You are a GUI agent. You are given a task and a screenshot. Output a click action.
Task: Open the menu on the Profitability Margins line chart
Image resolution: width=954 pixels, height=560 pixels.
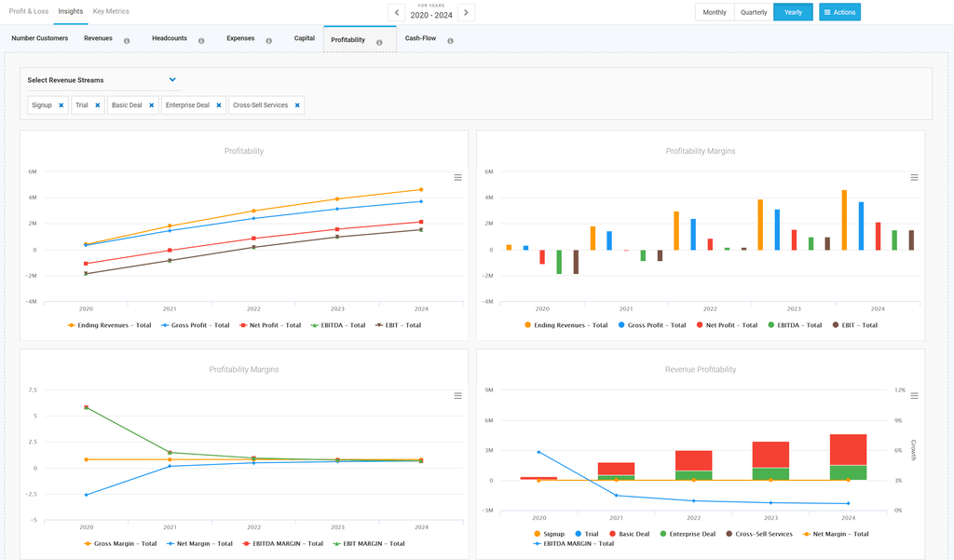coord(457,395)
